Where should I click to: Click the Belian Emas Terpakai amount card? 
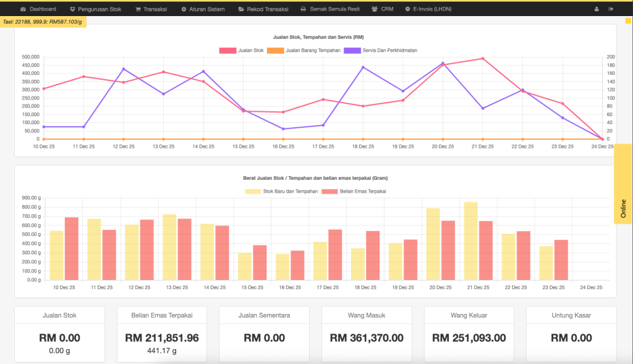[161, 334]
